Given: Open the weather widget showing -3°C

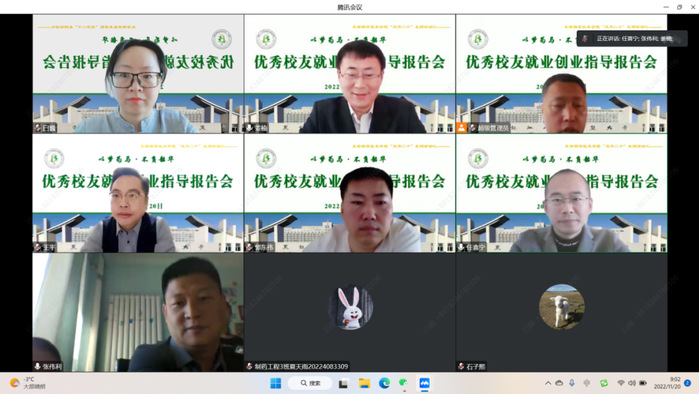Looking at the screenshot, I should click(28, 383).
